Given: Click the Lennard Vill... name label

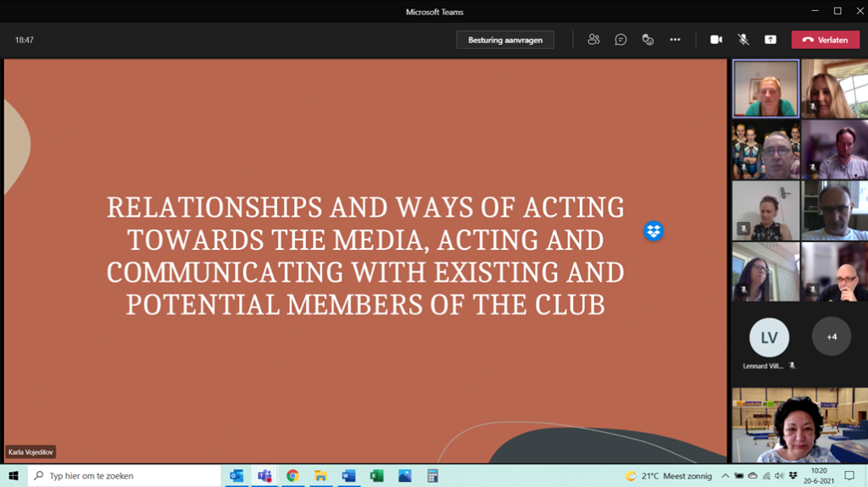Looking at the screenshot, I should [763, 366].
